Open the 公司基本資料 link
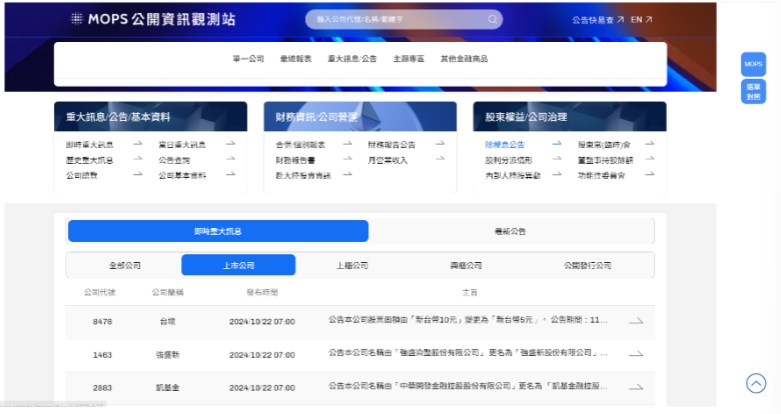This screenshot has width=781, height=414. 182,175
